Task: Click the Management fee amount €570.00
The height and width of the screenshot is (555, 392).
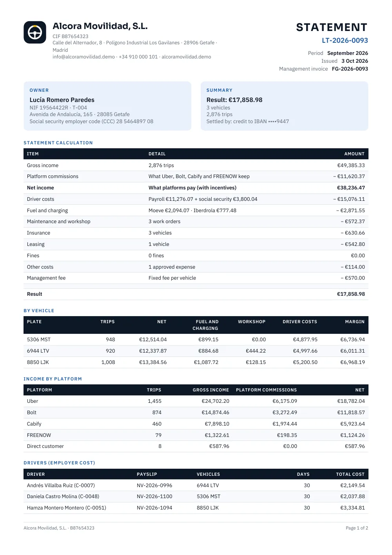Action: point(353,278)
